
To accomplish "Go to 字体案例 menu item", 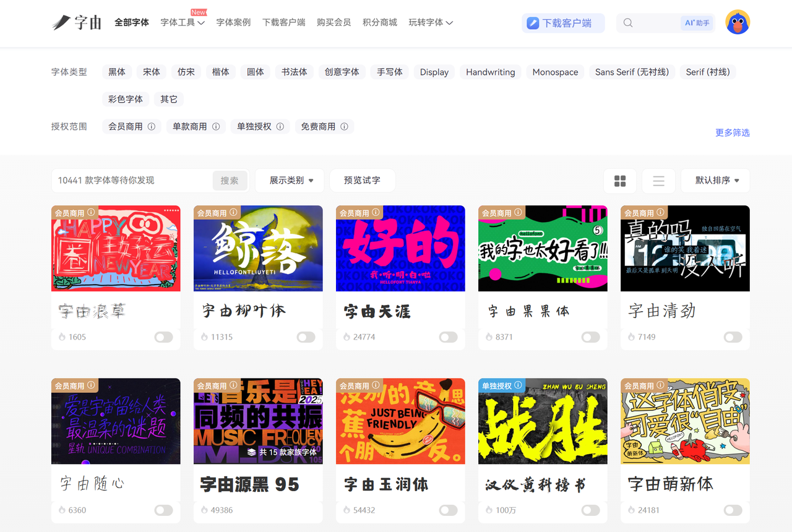I will [233, 22].
